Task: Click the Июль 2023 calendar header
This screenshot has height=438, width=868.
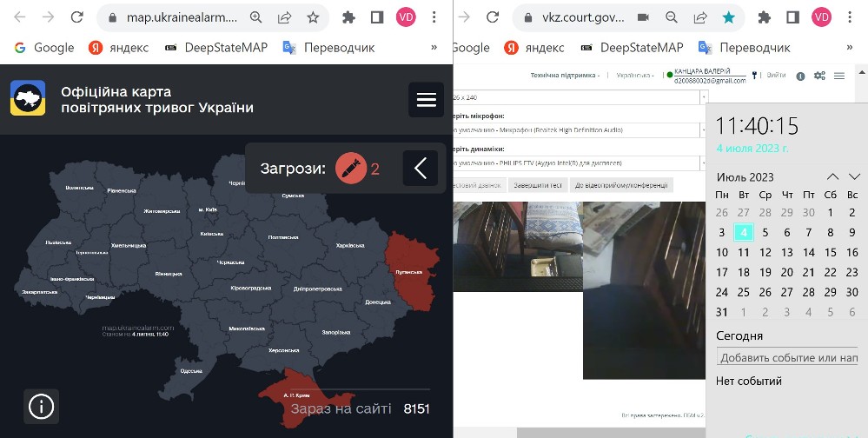Action: pos(745,177)
